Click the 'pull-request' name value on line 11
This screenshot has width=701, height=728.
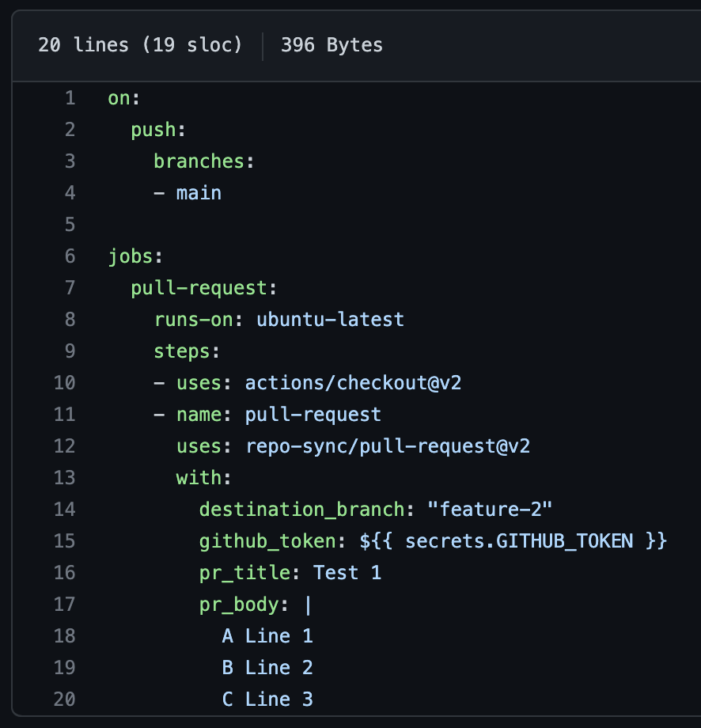pyautogui.click(x=313, y=415)
